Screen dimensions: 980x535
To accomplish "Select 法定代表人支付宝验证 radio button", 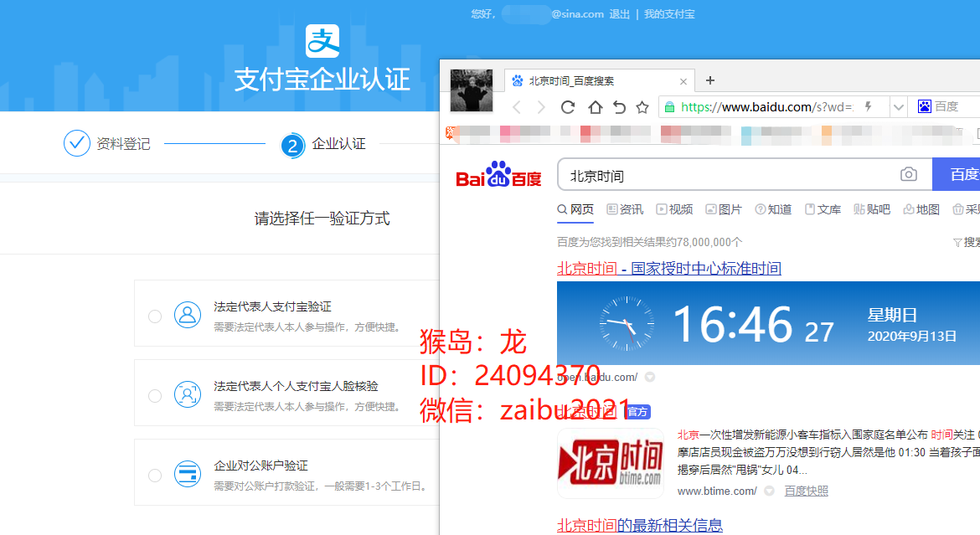I will (x=155, y=316).
